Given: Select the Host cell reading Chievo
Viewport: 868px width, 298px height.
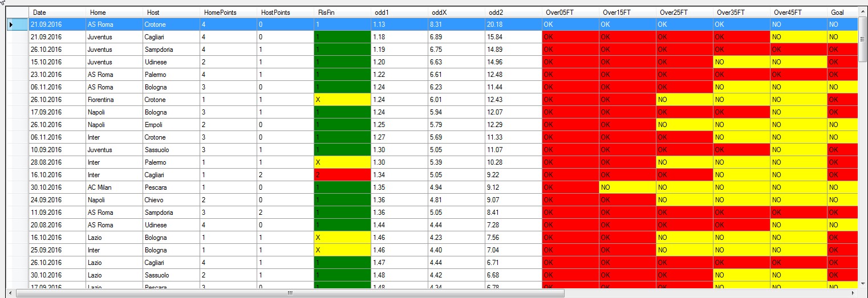Looking at the screenshot, I should point(171,200).
